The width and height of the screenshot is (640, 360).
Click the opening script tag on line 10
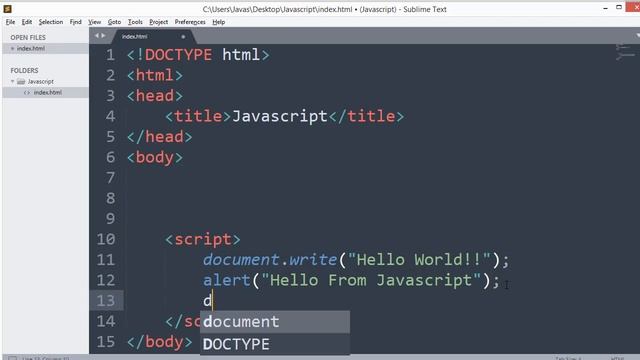[203, 239]
